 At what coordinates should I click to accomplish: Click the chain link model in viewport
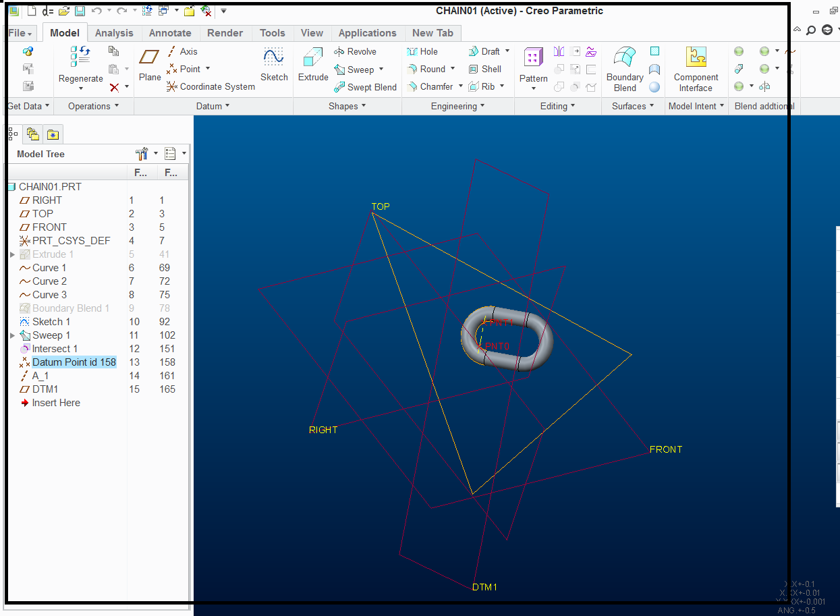pos(507,339)
